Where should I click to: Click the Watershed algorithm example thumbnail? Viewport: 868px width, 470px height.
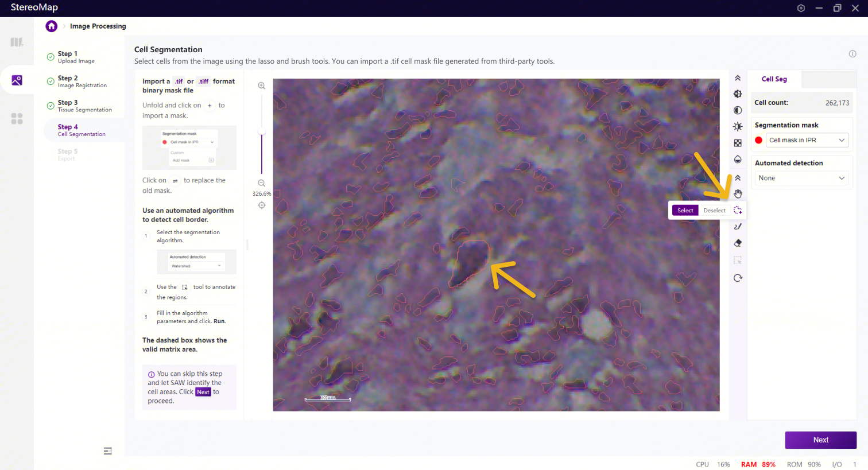196,262
